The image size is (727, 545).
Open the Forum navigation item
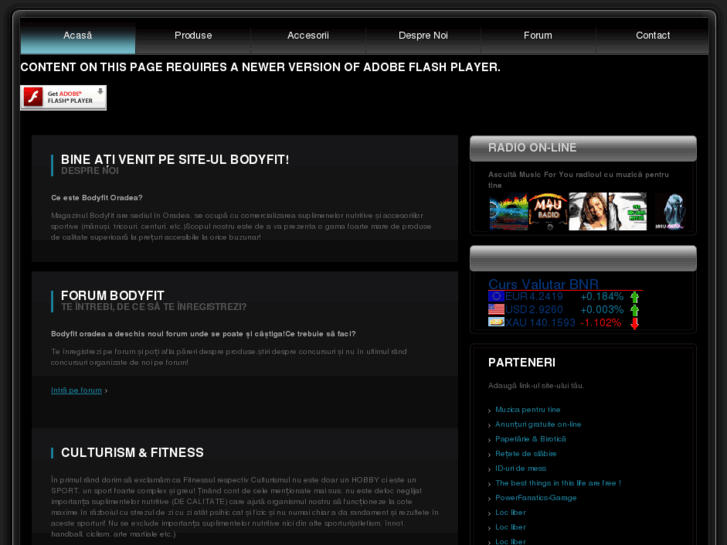[538, 36]
